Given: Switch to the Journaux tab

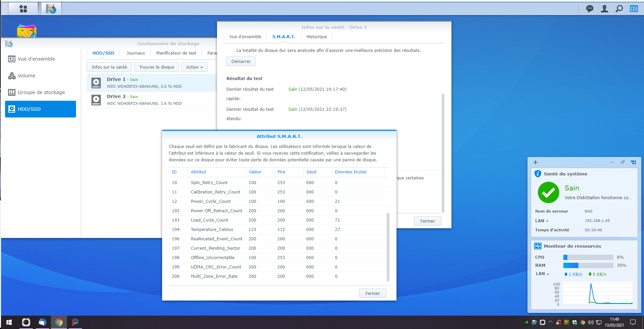Looking at the screenshot, I should (136, 53).
